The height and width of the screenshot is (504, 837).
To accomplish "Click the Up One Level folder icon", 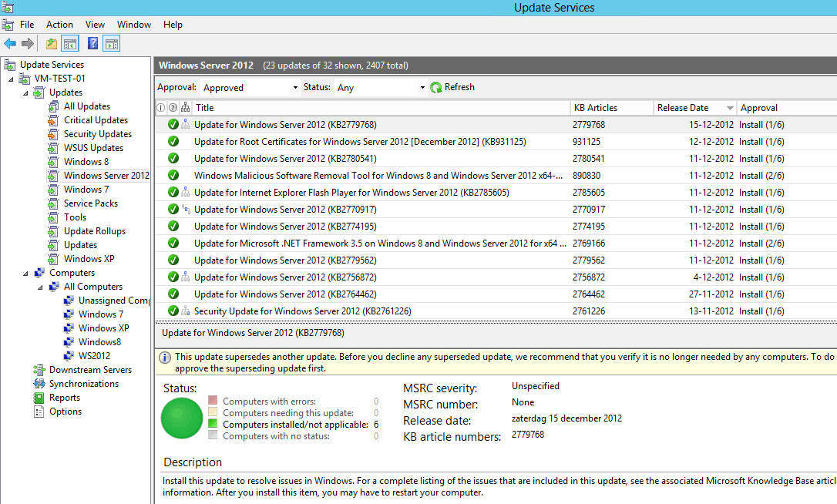I will tap(52, 44).
